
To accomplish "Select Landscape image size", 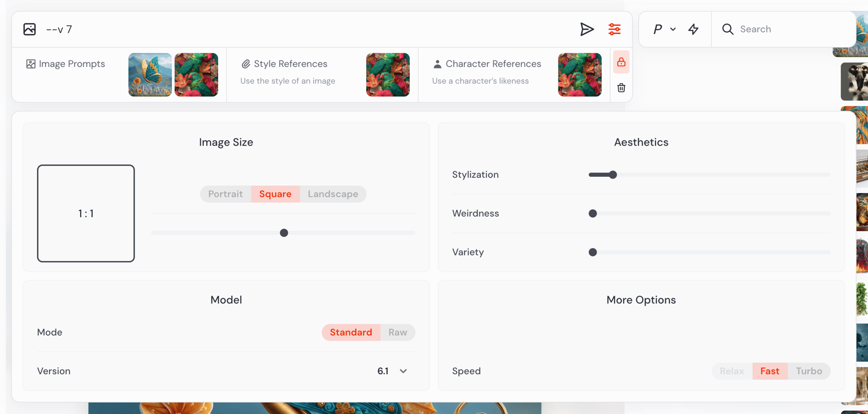I will (x=333, y=194).
